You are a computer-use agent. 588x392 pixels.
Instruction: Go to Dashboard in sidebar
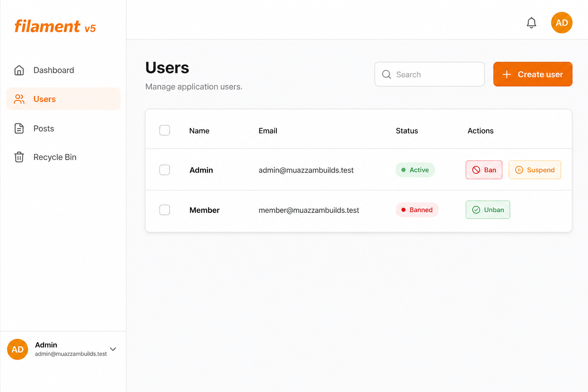(63, 70)
